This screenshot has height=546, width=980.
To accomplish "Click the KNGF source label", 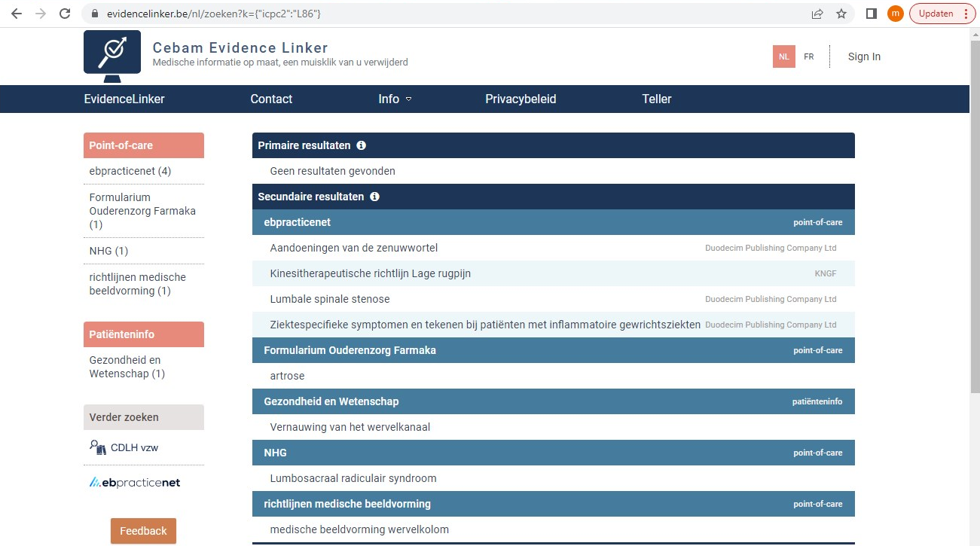I will coord(826,273).
